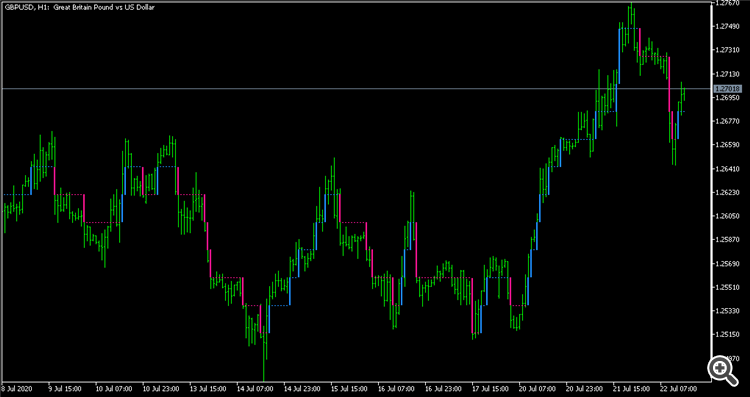Click the 9 Jul 15:00 time label
Viewport: 750px width, 397px height.
[x=65, y=388]
